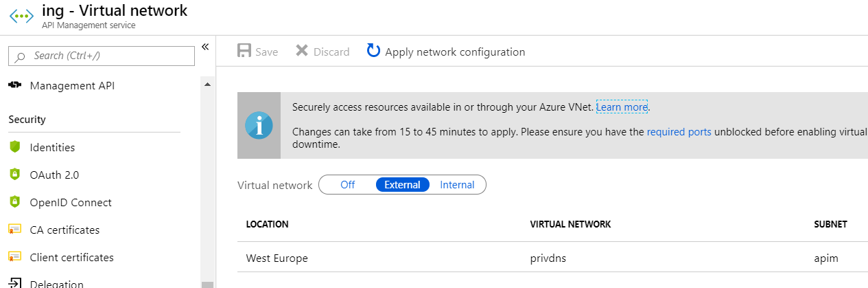Collapse the sidebar with double chevron

[204, 47]
